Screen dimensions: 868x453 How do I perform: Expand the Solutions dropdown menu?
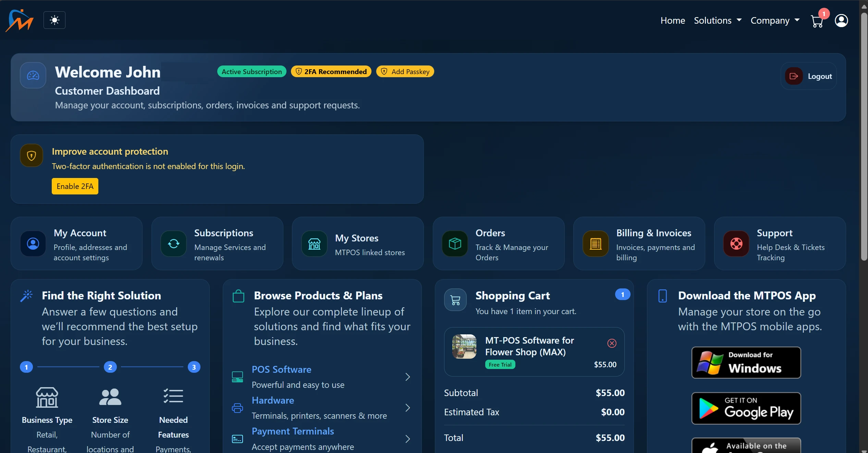[x=718, y=21]
